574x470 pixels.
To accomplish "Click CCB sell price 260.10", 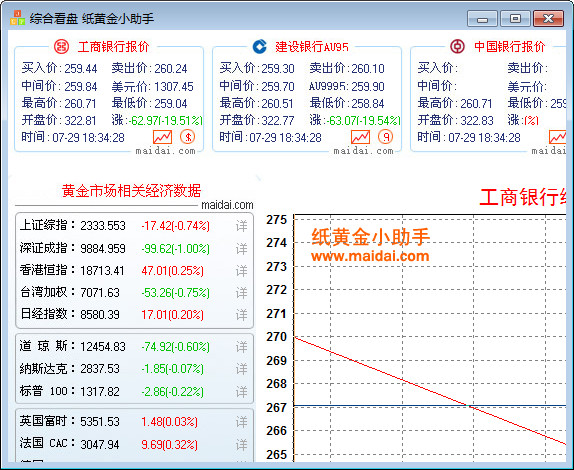I will tap(368, 68).
